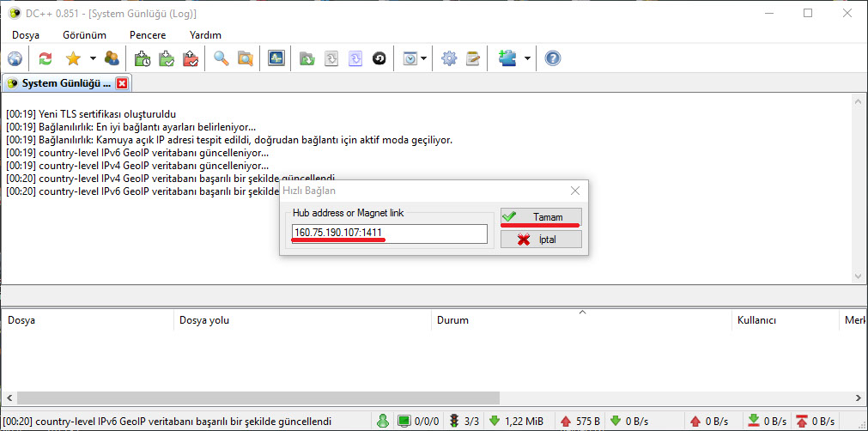
Task: Sort by the Dosya column header
Action: 88,319
